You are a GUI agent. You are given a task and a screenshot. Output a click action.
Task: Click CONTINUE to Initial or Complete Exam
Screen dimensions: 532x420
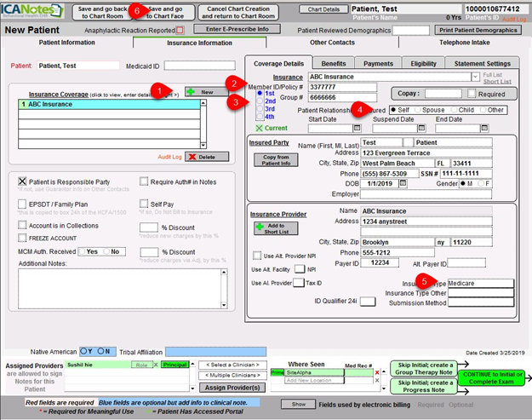pos(492,377)
